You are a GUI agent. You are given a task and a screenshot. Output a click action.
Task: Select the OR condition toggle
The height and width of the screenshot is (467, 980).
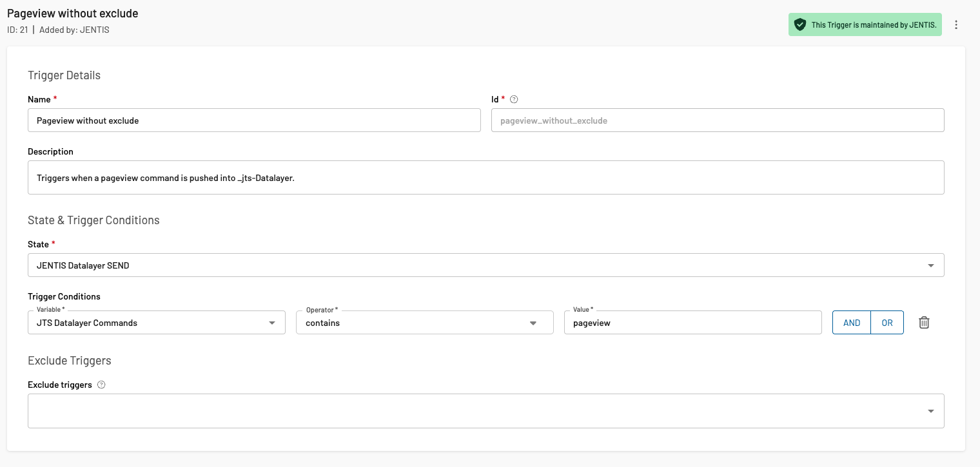click(x=887, y=323)
